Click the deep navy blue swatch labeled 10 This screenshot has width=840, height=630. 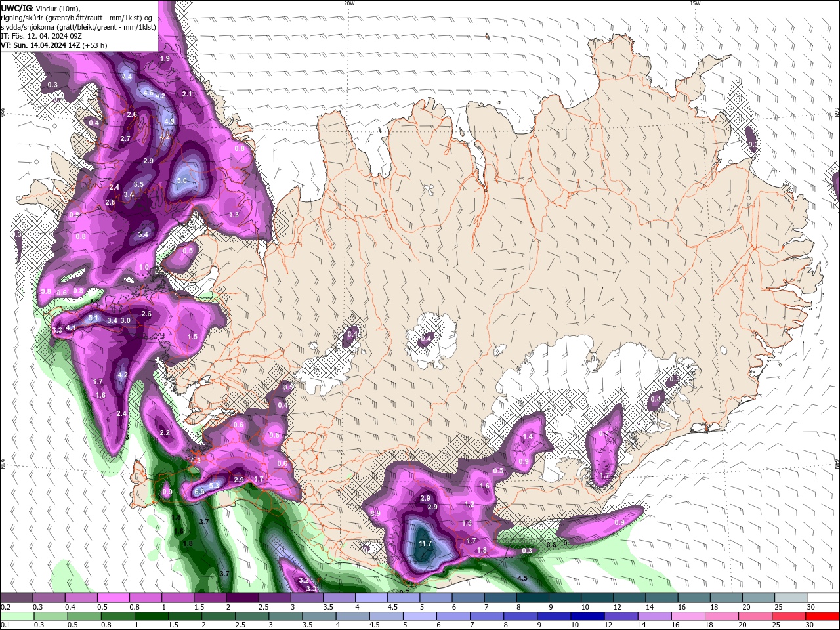coord(587,616)
